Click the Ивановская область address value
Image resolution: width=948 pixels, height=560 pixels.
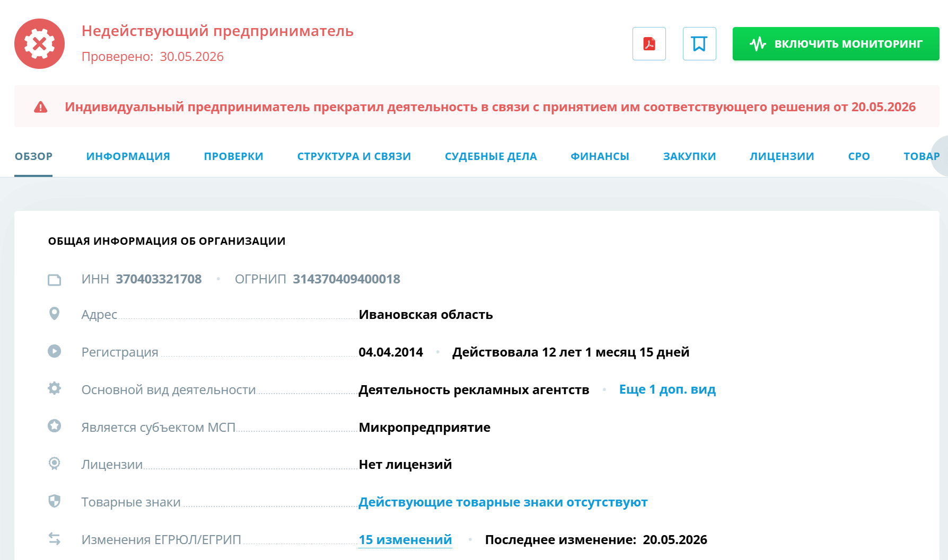[426, 315]
